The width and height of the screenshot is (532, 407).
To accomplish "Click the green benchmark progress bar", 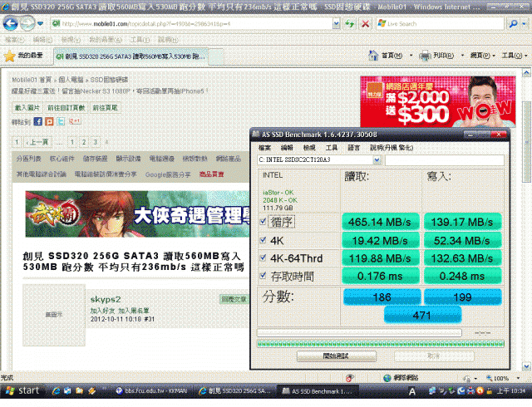I will point(381,344).
